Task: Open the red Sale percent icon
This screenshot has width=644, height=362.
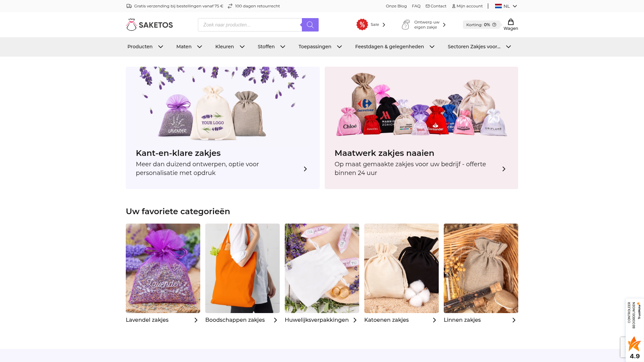Action: (x=362, y=24)
